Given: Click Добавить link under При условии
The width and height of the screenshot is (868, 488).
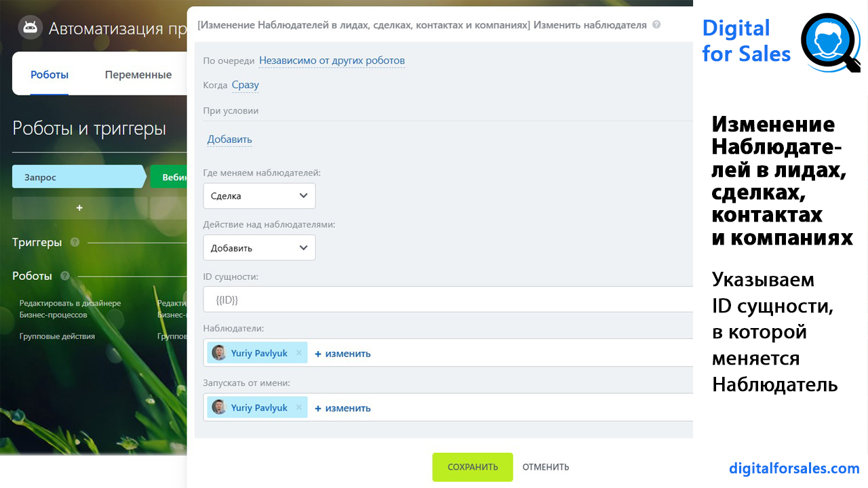Looking at the screenshot, I should point(229,140).
